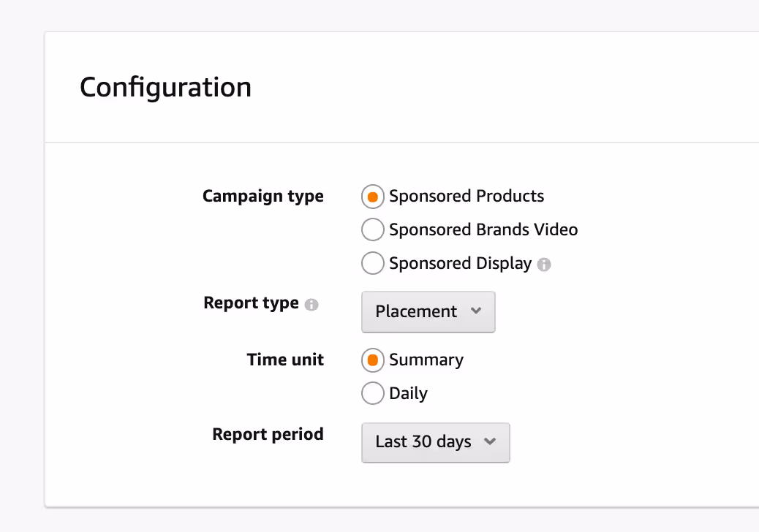
Task: Click the Sponsored Brands Video option text
Action: pyautogui.click(x=483, y=230)
